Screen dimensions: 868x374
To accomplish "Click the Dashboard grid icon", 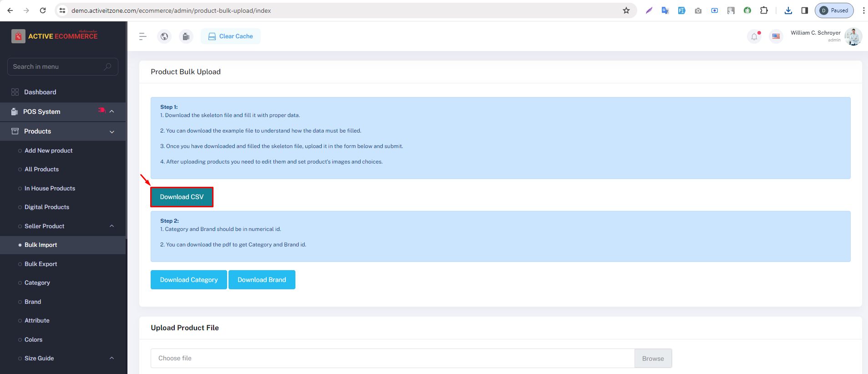I will pyautogui.click(x=15, y=92).
